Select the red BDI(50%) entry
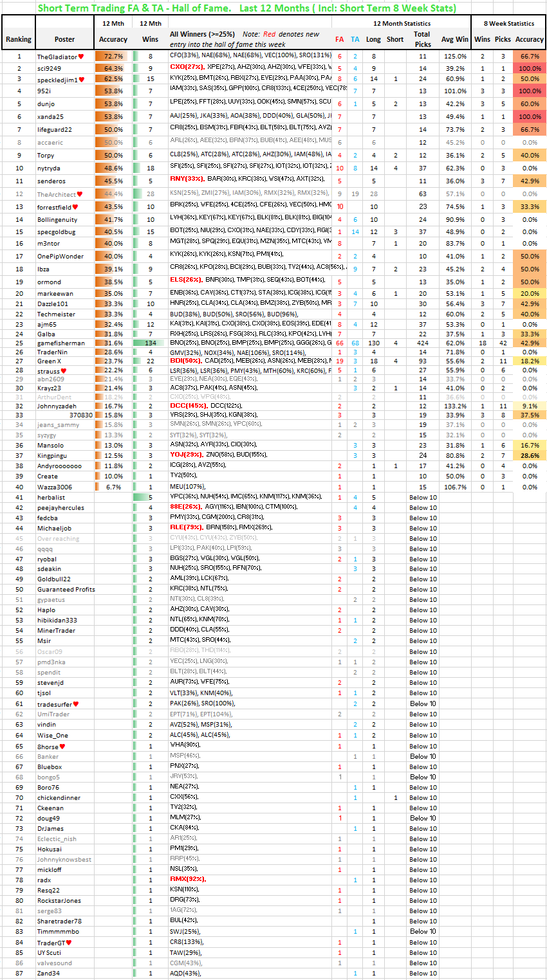Screen dimensions: 547x980 tap(185, 361)
